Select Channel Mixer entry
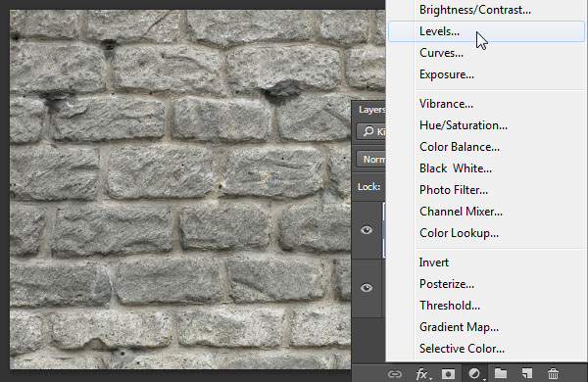Image resolution: width=588 pixels, height=382 pixels. (461, 212)
